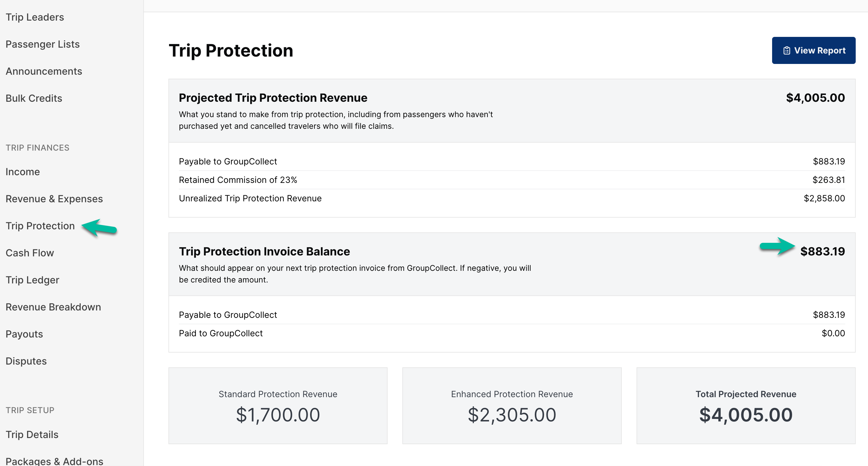
Task: Navigate to the Income section
Action: coord(22,172)
